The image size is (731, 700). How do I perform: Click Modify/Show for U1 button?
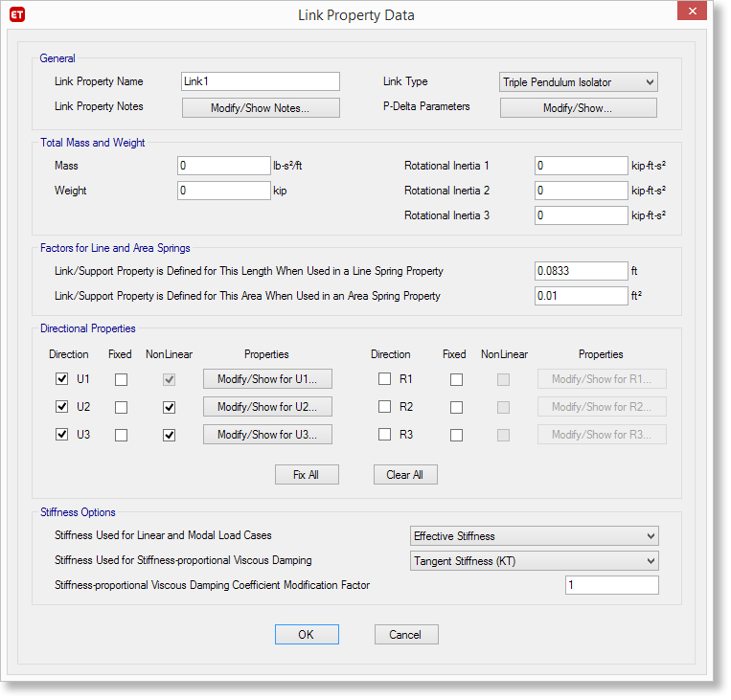click(x=267, y=379)
